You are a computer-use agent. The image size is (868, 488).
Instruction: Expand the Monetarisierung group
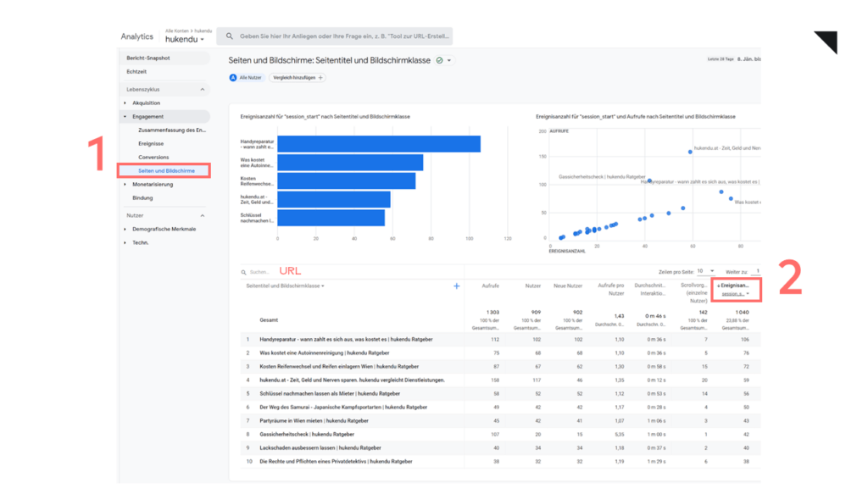[125, 184]
